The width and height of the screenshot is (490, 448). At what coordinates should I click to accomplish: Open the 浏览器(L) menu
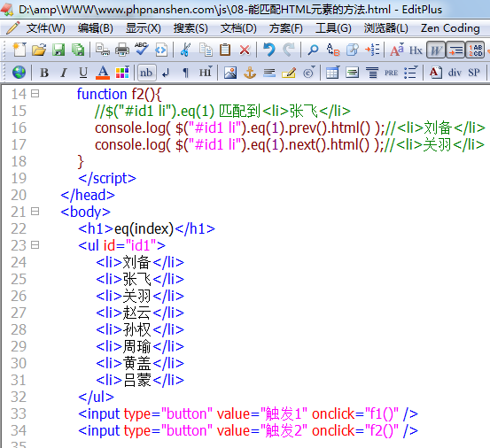click(x=386, y=28)
